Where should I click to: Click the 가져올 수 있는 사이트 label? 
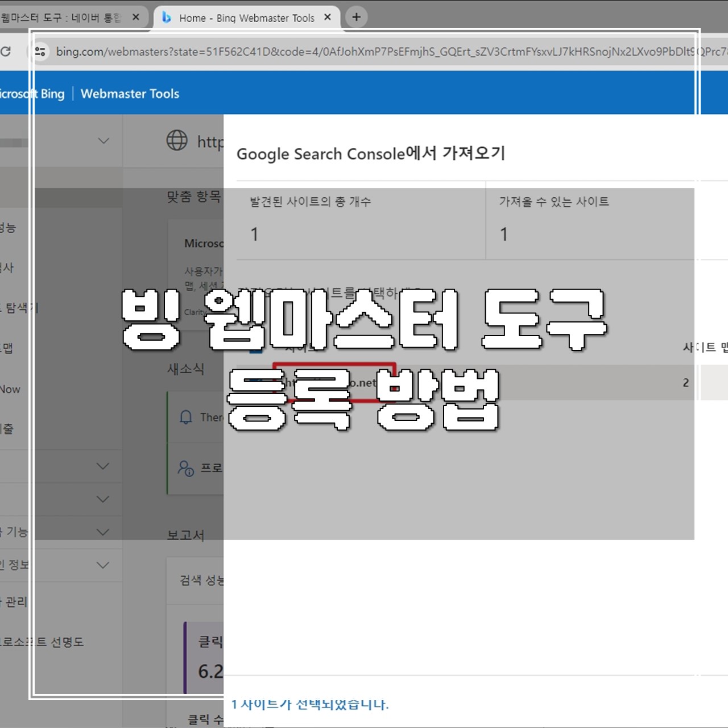pyautogui.click(x=554, y=202)
